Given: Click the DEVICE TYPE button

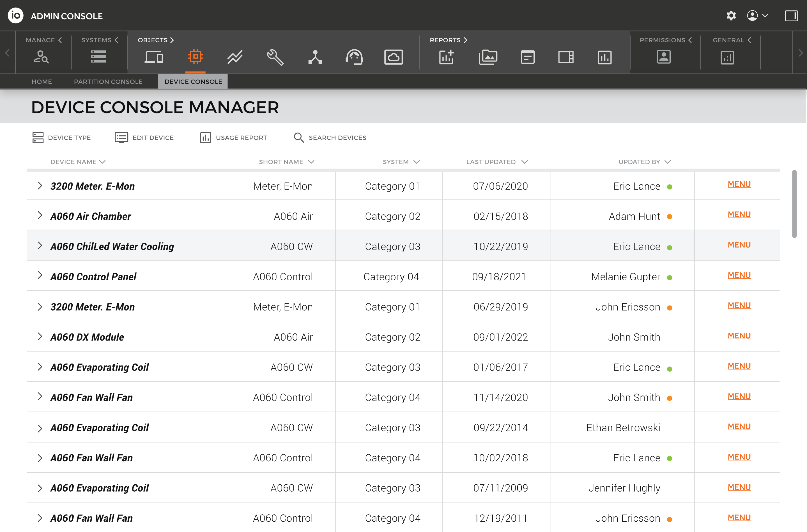Looking at the screenshot, I should tap(61, 138).
